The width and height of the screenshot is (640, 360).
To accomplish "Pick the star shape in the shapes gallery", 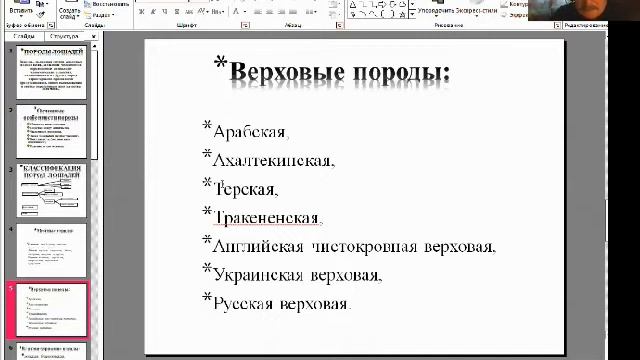I will tap(402, 14).
